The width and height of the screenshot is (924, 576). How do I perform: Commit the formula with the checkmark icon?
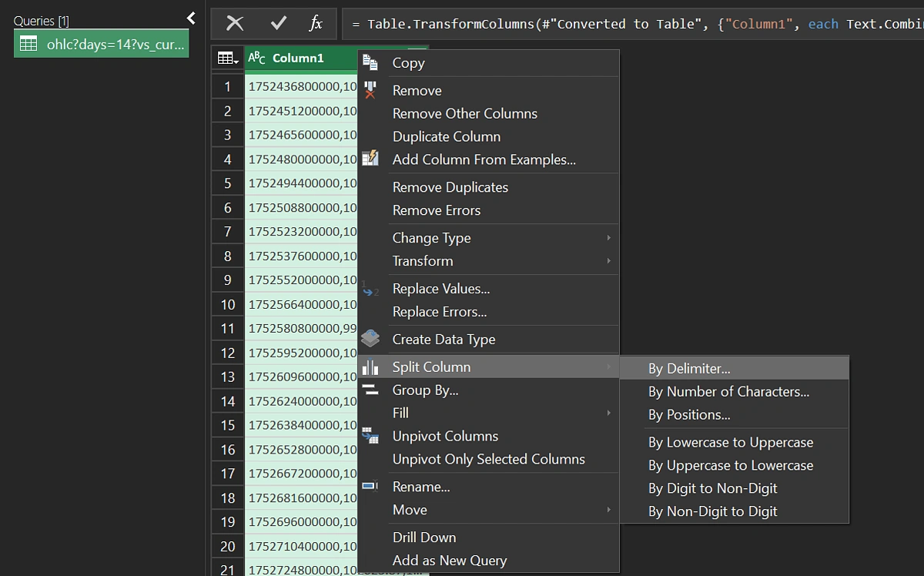point(279,23)
